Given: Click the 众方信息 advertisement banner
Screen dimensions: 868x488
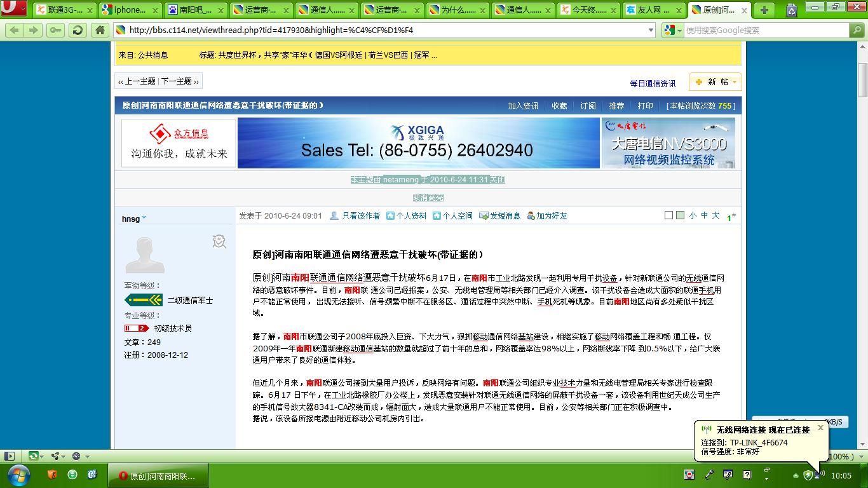Looking at the screenshot, I should [179, 143].
